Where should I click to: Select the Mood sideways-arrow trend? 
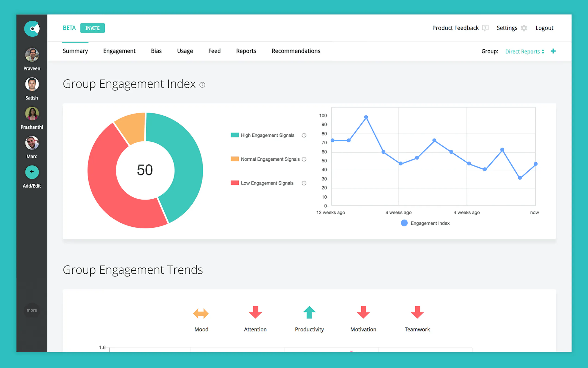click(x=201, y=313)
